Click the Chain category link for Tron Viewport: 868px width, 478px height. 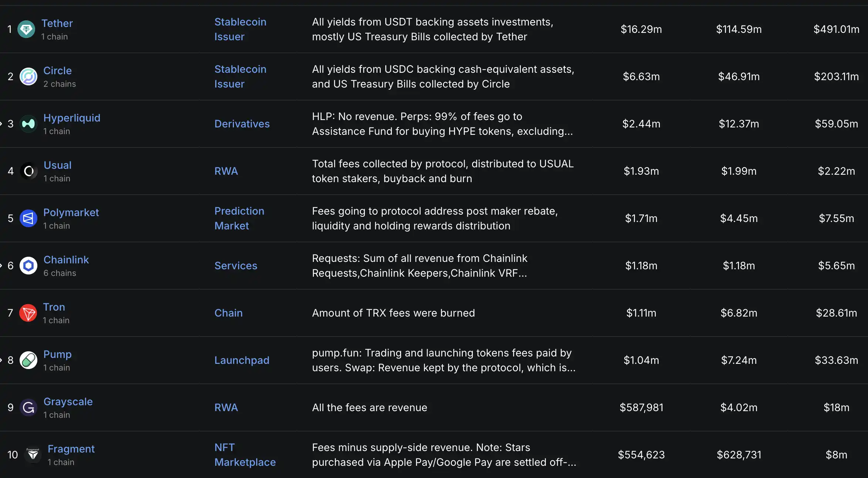[228, 313]
